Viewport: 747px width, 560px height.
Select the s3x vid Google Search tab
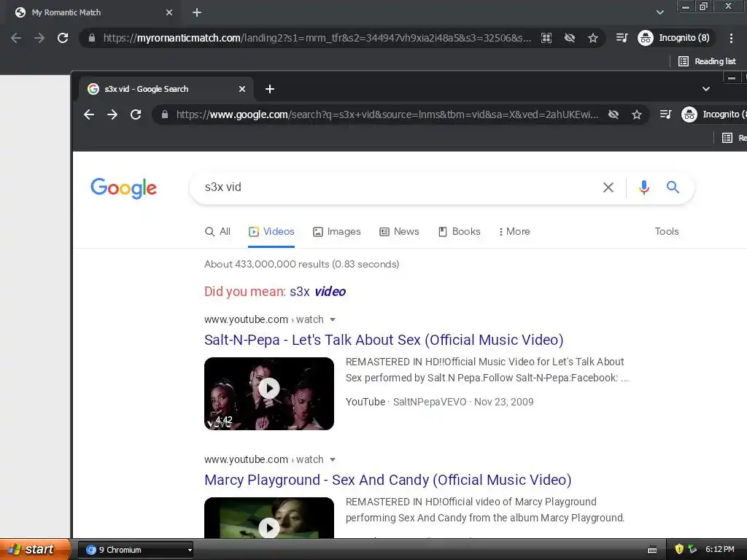pos(166,89)
